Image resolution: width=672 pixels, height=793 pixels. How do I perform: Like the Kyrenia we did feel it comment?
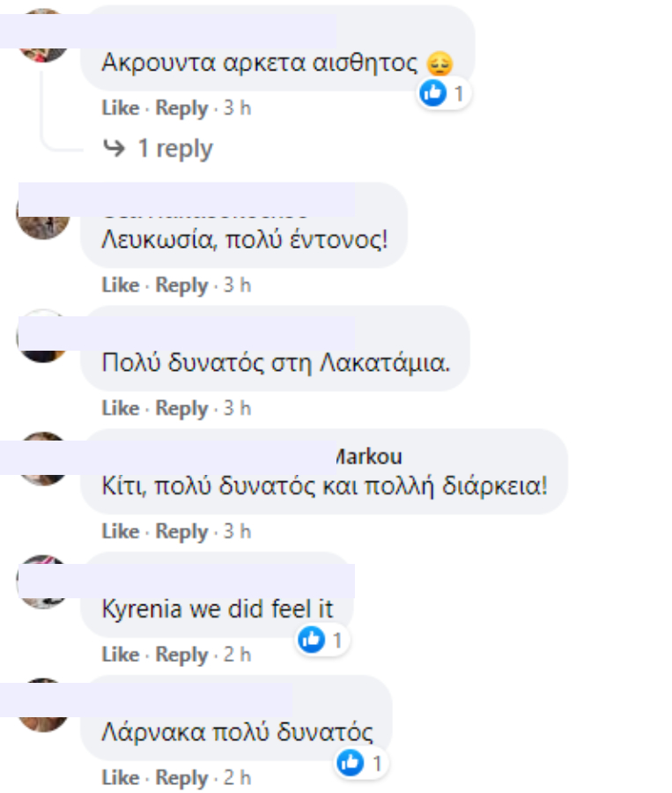pos(121,655)
